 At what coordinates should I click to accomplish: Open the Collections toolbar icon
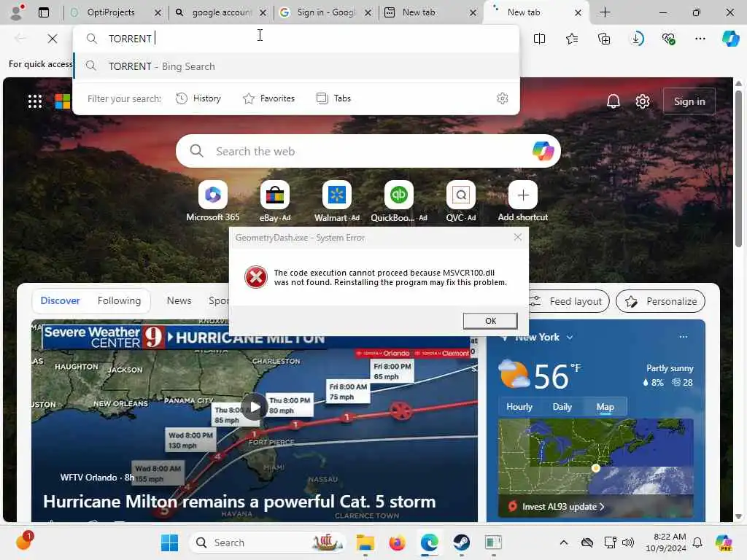point(604,39)
